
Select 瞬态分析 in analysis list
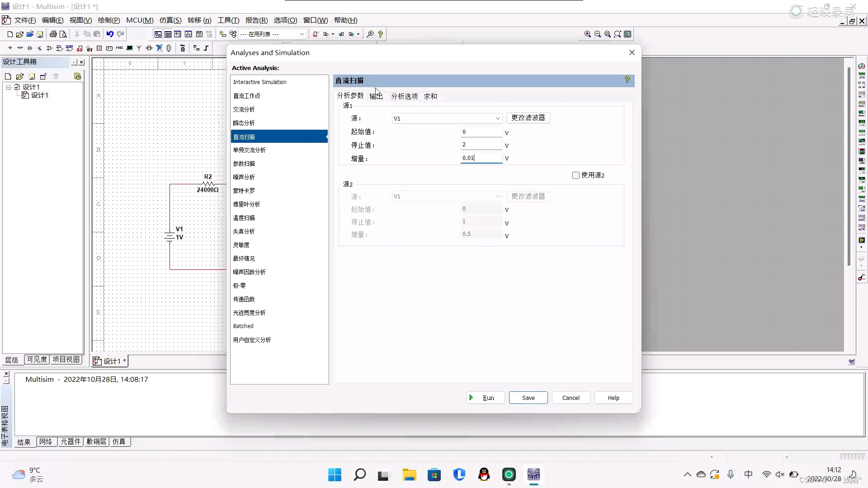click(x=244, y=123)
